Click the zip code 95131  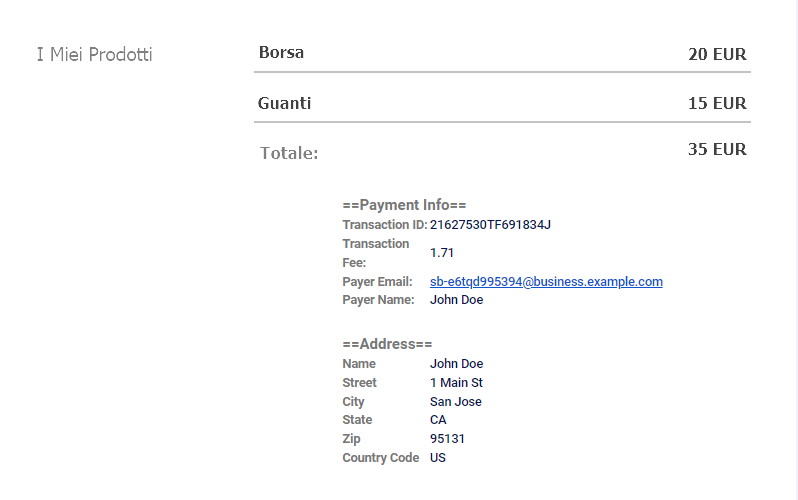coord(447,439)
